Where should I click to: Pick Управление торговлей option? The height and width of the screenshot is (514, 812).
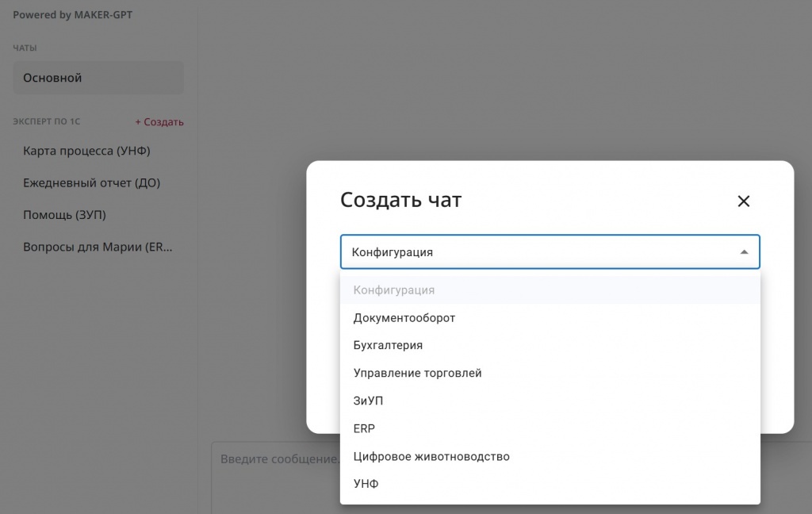(x=550, y=373)
